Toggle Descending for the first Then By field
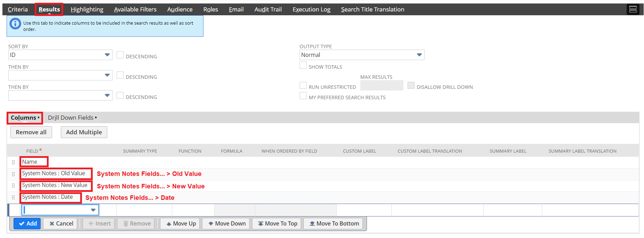This screenshot has height=238, width=644. pyautogui.click(x=120, y=75)
